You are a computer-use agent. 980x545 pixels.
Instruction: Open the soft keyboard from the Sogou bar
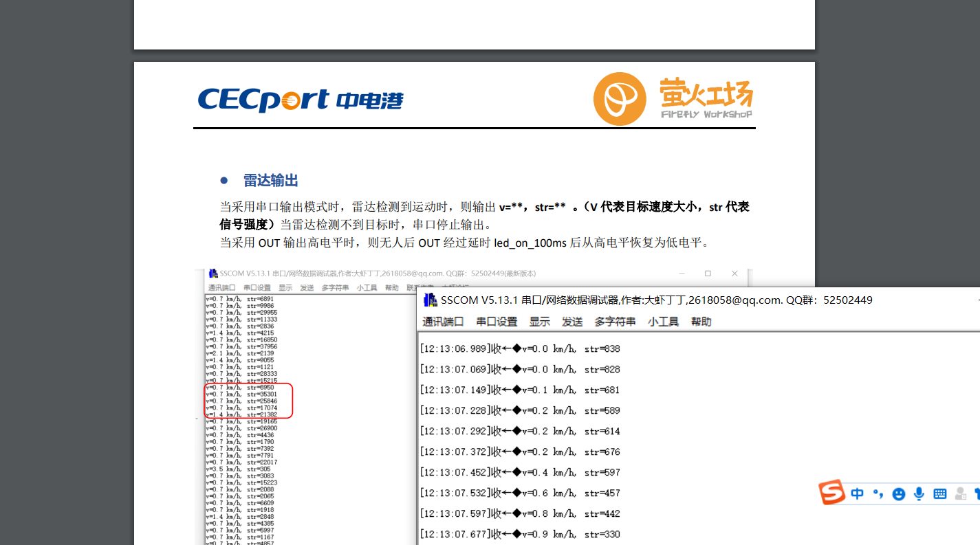coord(940,493)
